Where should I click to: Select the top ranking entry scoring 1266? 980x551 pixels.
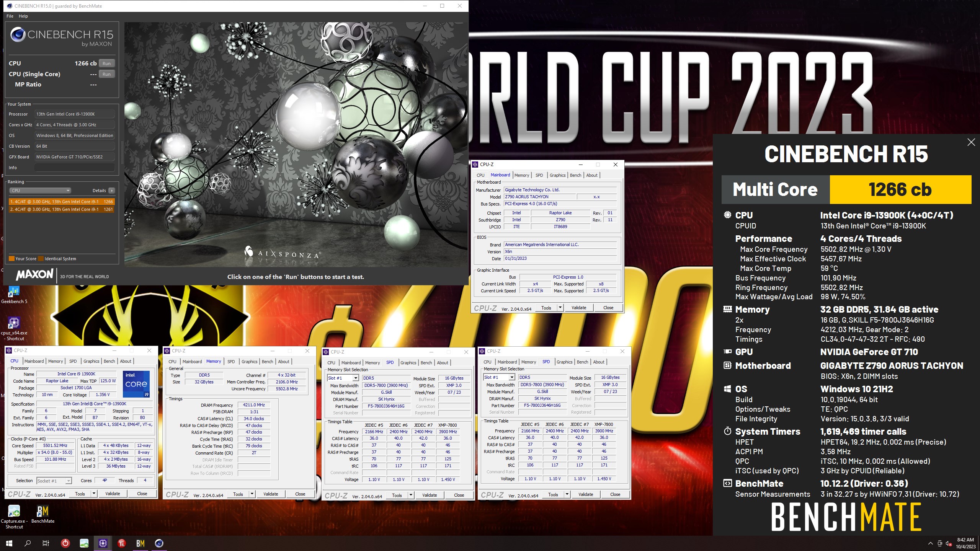coord(62,202)
